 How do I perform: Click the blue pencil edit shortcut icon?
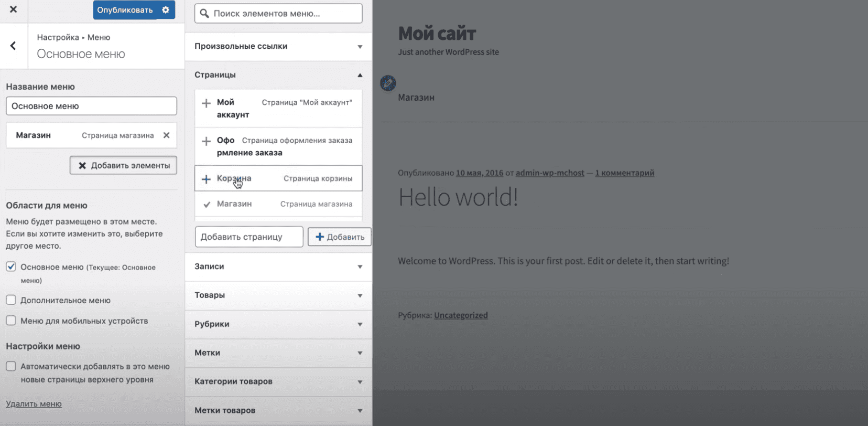point(388,83)
